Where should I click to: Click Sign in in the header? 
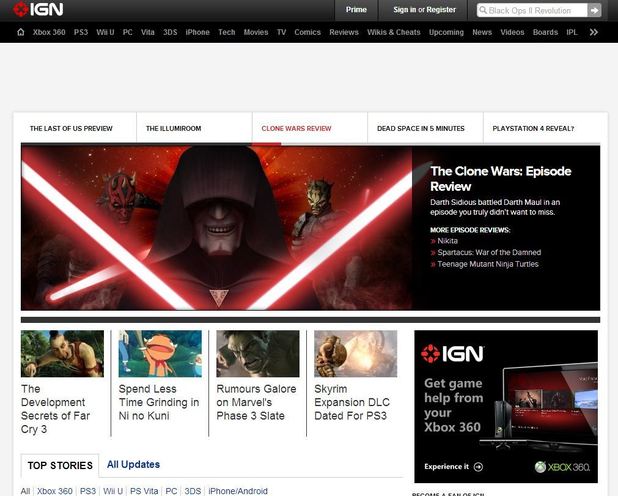(x=404, y=10)
